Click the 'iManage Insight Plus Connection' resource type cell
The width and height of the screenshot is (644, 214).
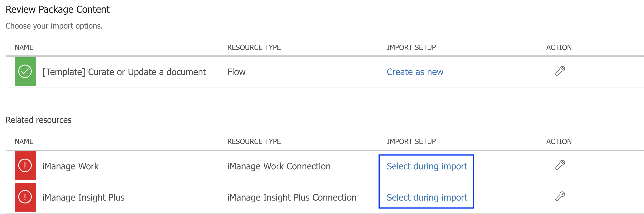pyautogui.click(x=292, y=197)
